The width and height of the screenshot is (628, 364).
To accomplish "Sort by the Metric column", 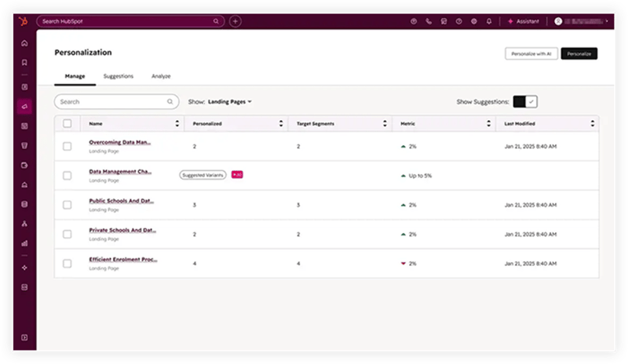I will pyautogui.click(x=488, y=123).
